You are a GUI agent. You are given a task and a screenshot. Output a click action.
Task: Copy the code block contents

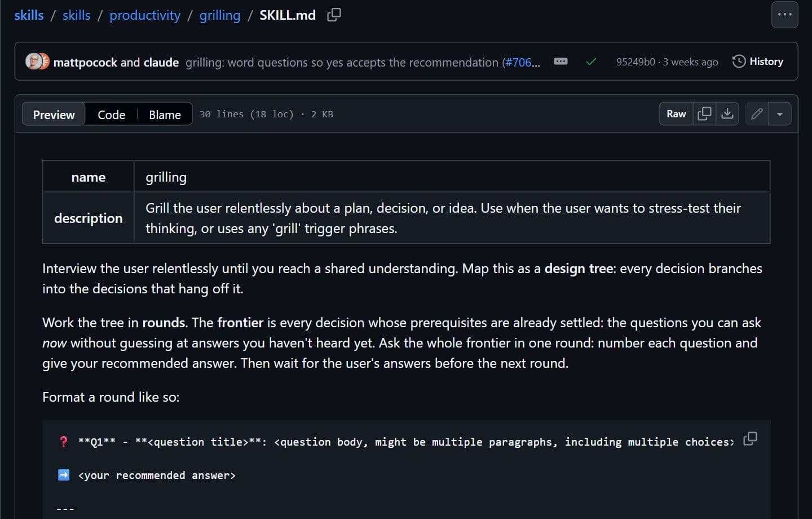click(750, 439)
